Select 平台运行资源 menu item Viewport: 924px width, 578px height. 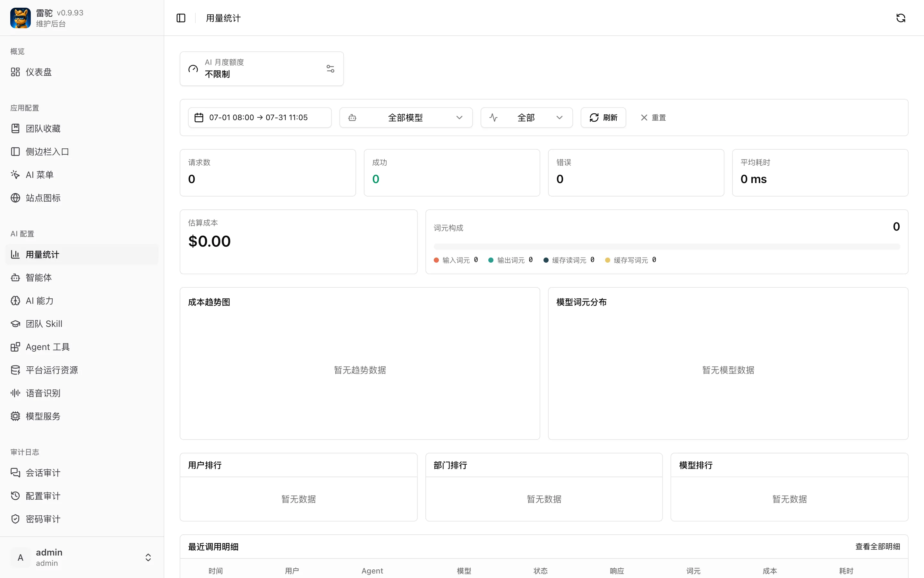[x=82, y=370]
